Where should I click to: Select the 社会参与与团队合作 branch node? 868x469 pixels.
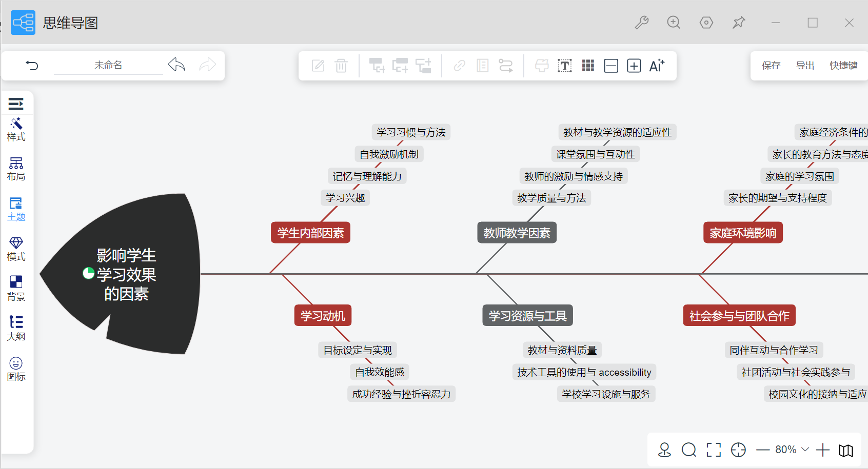coord(739,316)
